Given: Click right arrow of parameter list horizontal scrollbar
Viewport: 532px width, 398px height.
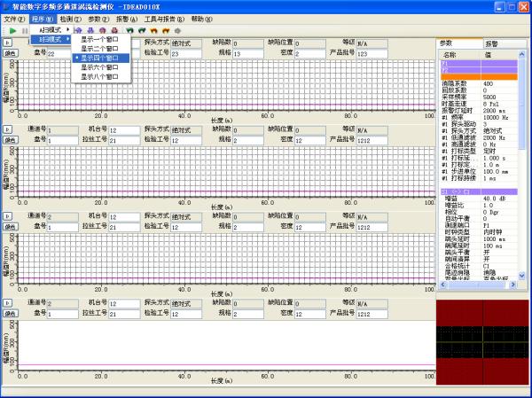Looking at the screenshot, I should point(513,285).
